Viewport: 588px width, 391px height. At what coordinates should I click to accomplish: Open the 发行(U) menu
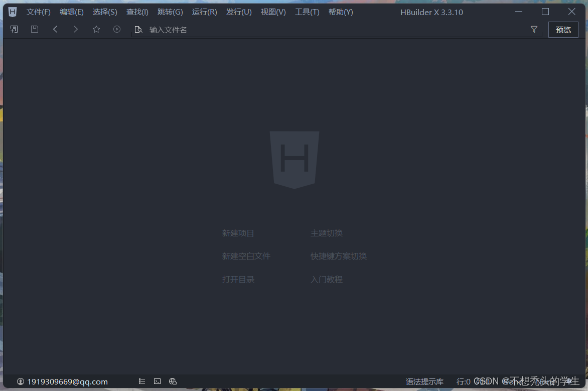click(x=239, y=12)
